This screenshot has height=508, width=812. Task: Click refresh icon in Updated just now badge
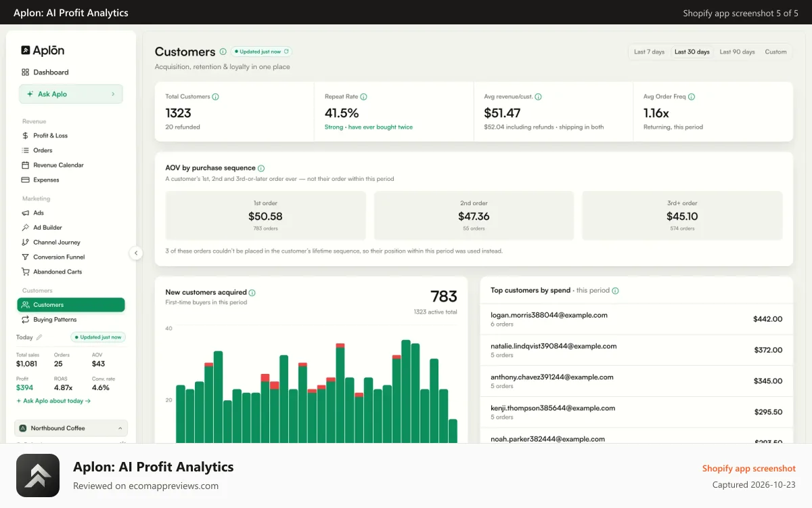(x=286, y=51)
